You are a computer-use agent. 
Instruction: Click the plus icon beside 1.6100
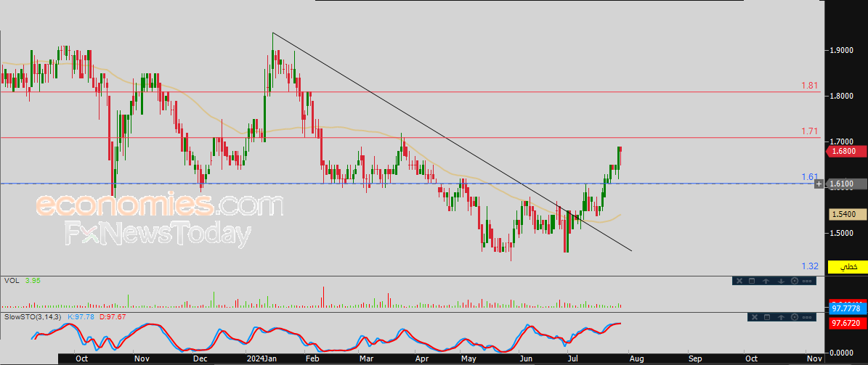pos(818,184)
